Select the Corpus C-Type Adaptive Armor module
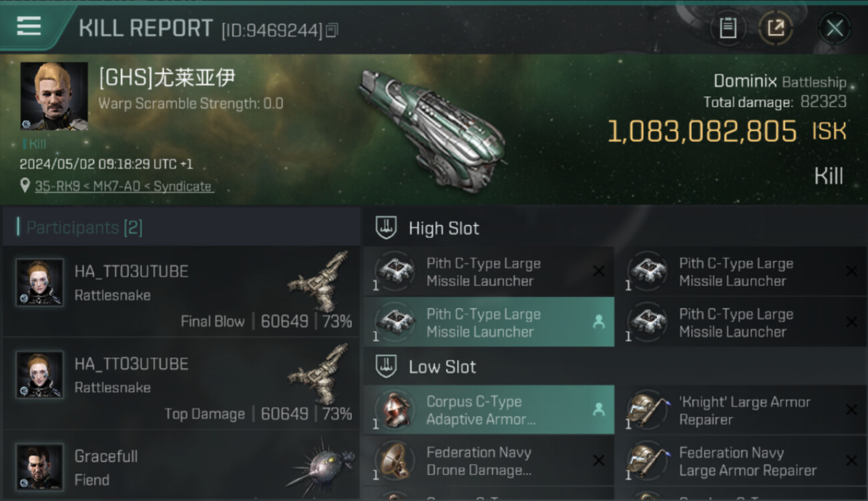 [488, 410]
